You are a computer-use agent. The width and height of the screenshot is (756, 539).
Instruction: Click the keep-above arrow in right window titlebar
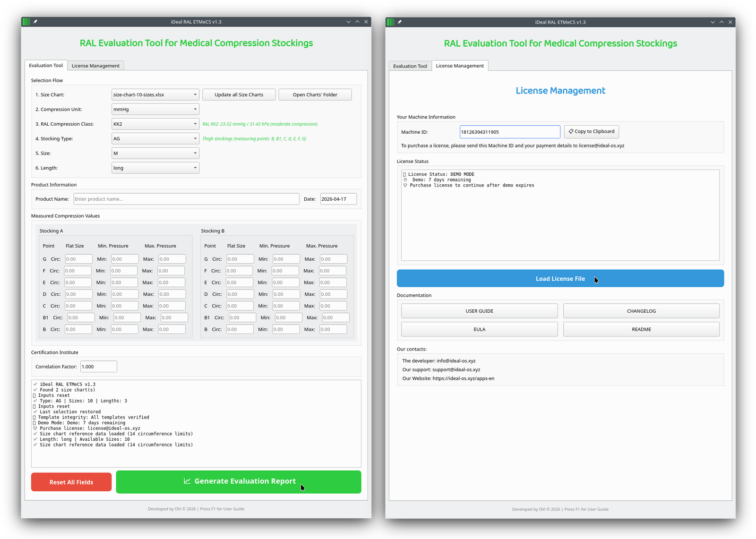pos(722,22)
